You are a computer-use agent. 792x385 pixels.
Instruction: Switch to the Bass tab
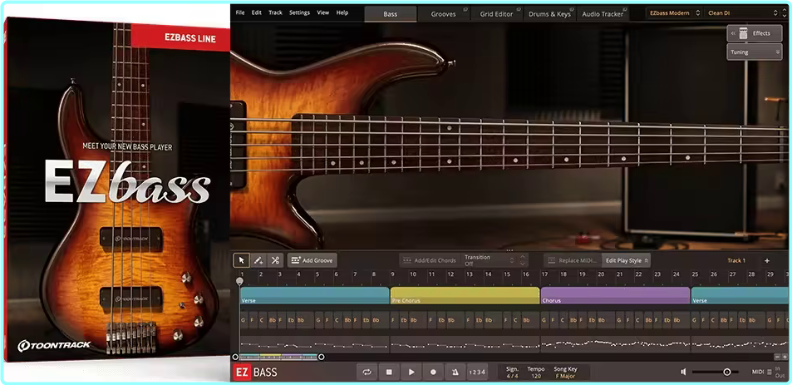pos(390,14)
